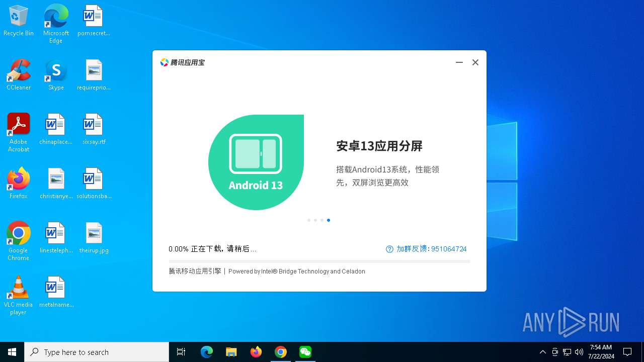Close the 腾讯应用宝 installer window
Image resolution: width=644 pixels, height=362 pixels.
point(475,62)
